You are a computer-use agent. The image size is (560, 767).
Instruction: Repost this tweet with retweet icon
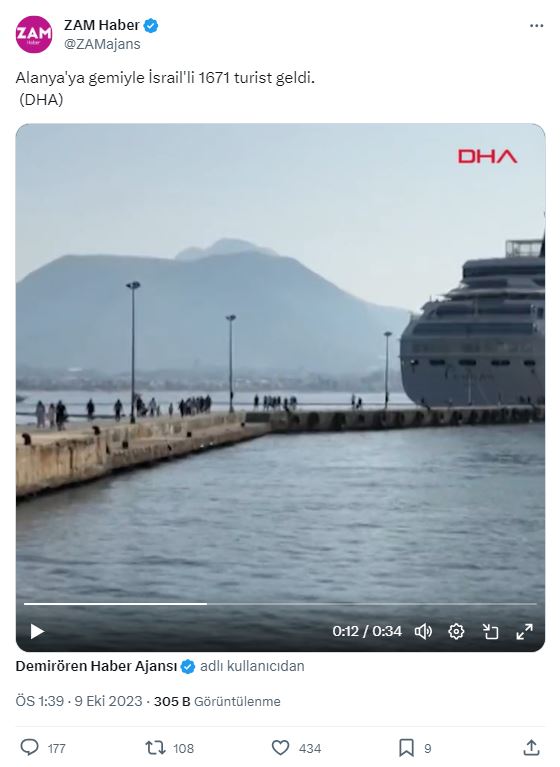(155, 747)
